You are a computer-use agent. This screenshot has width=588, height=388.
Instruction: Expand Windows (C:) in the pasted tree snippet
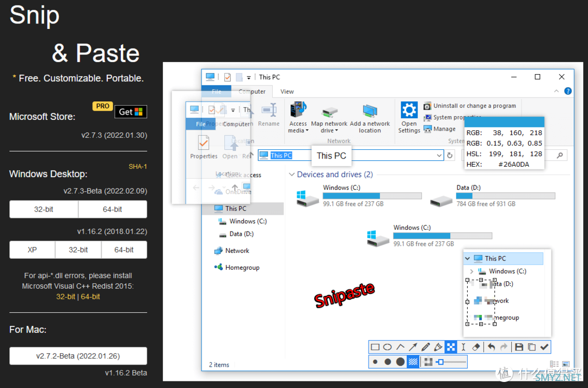[471, 271]
